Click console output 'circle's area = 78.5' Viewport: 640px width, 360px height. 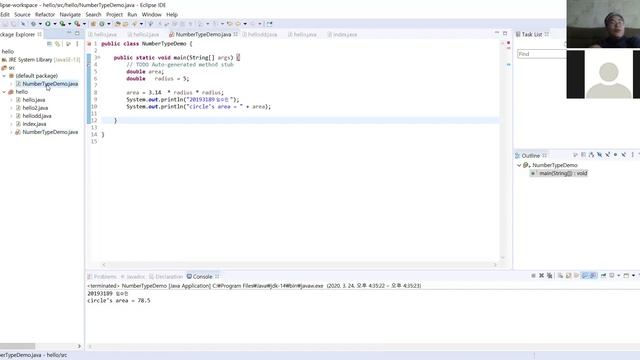119,300
